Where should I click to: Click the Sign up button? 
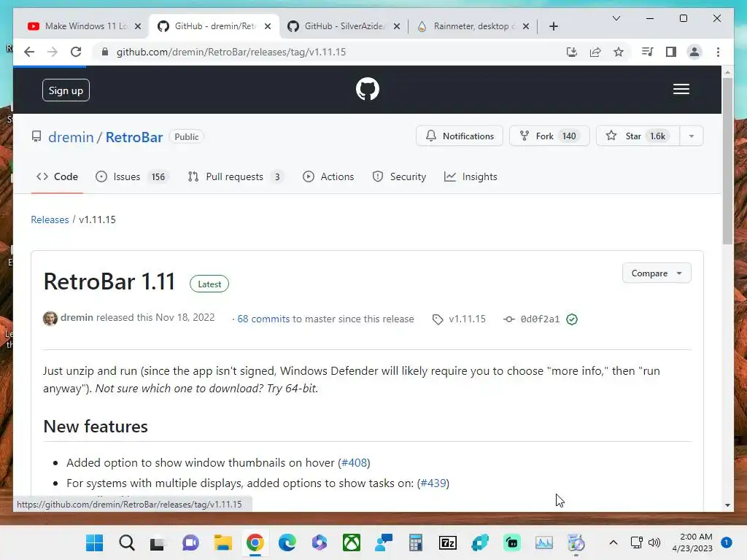point(66,90)
